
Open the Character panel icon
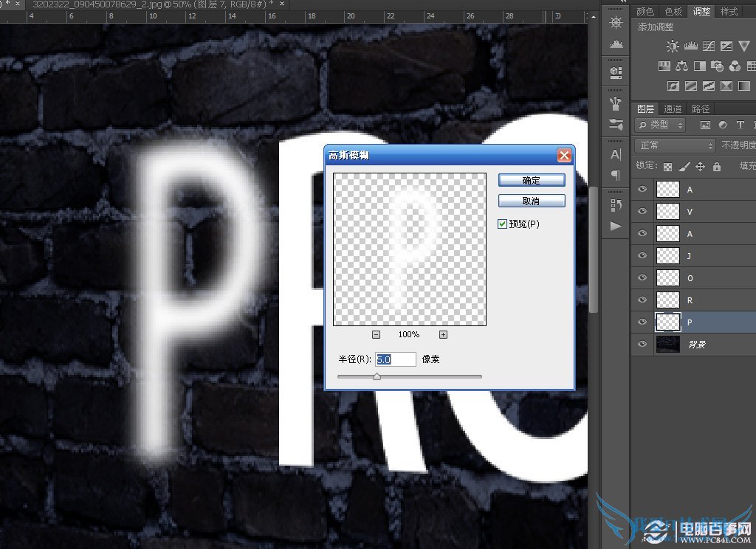[x=616, y=154]
